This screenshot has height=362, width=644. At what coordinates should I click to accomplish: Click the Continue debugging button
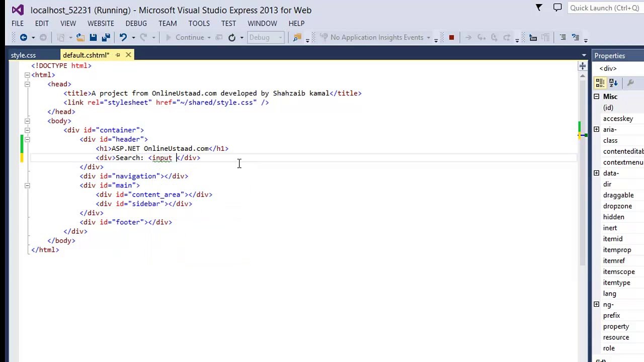(x=184, y=37)
